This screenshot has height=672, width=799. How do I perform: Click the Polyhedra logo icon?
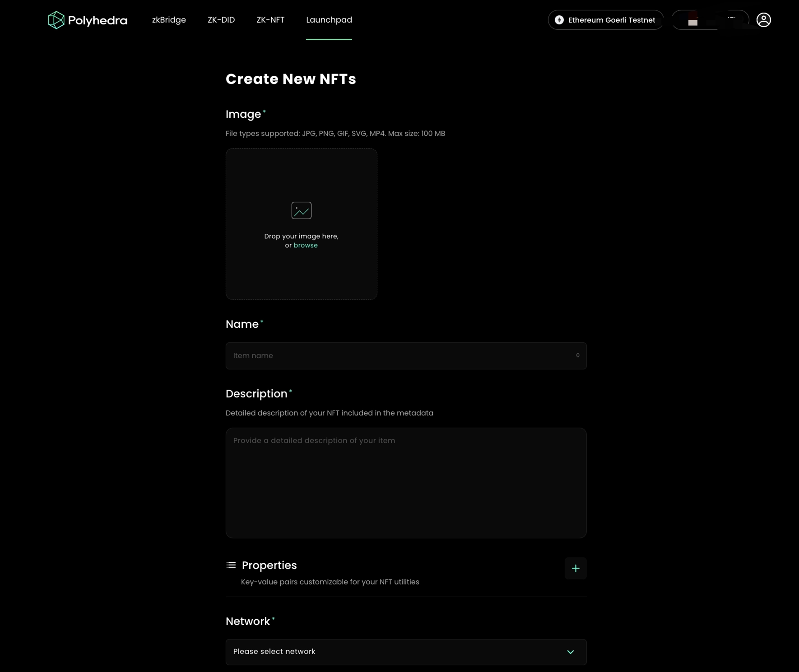pos(56,20)
